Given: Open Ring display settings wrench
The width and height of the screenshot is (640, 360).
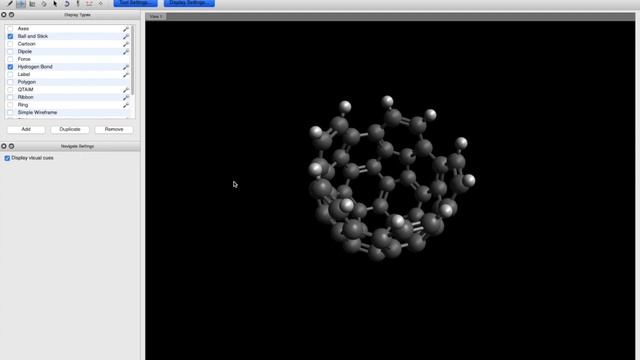Looking at the screenshot, I should coord(126,105).
